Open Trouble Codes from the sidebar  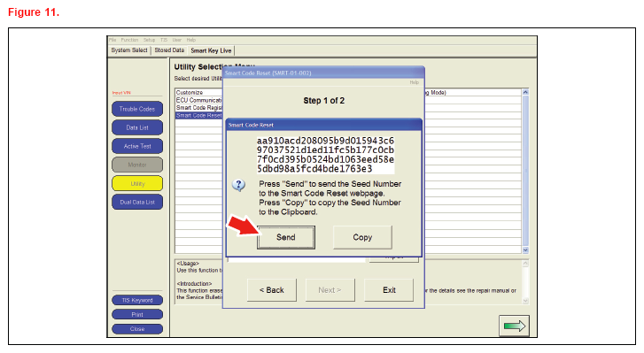[137, 109]
